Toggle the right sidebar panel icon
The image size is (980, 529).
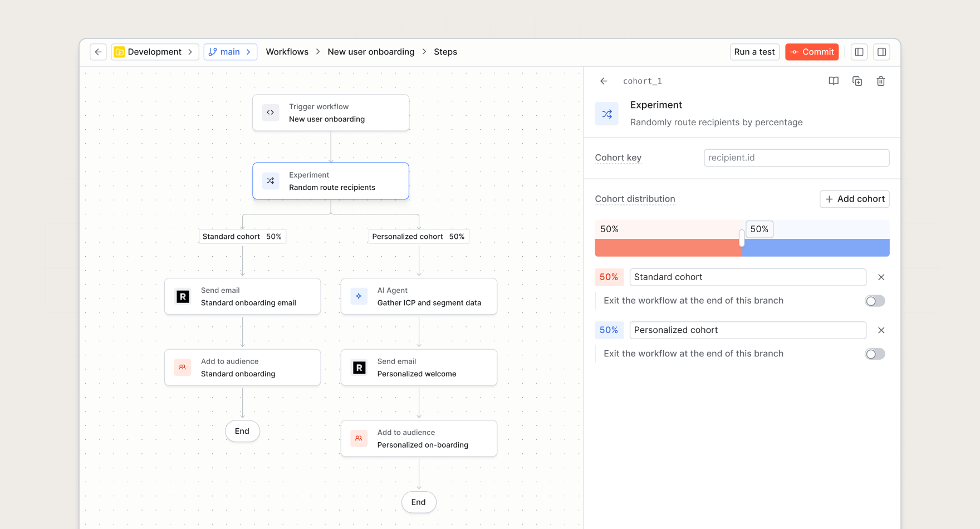(x=881, y=52)
